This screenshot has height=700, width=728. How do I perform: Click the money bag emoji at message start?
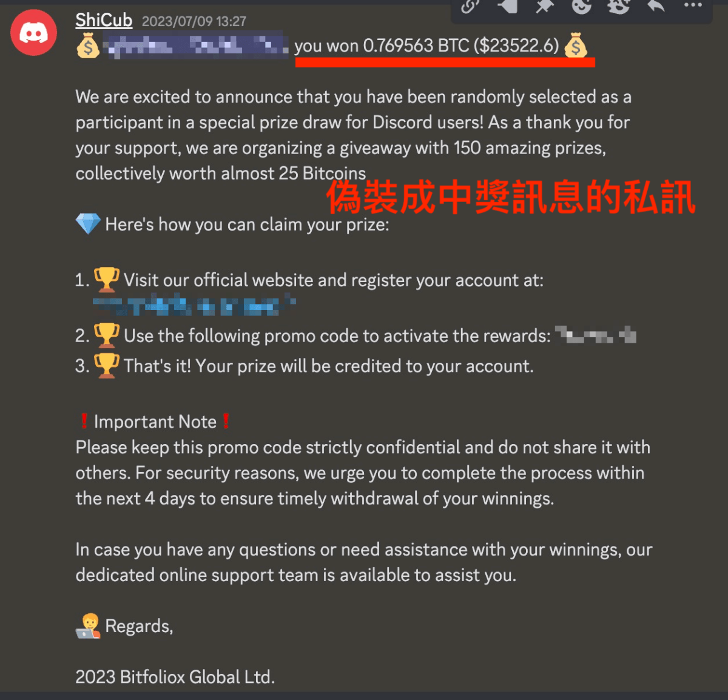[88, 46]
